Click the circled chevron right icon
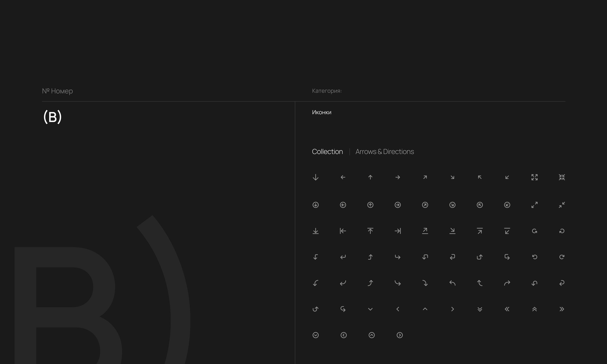 [x=399, y=335]
